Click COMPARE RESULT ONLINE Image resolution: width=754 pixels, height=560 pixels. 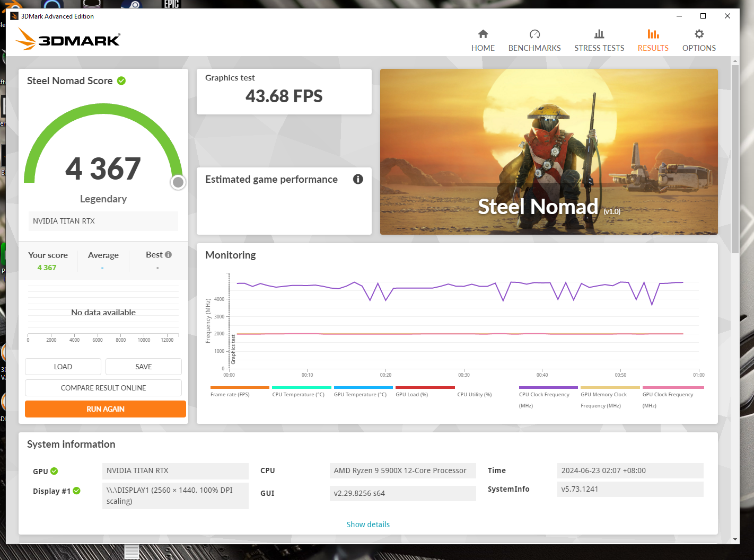103,388
